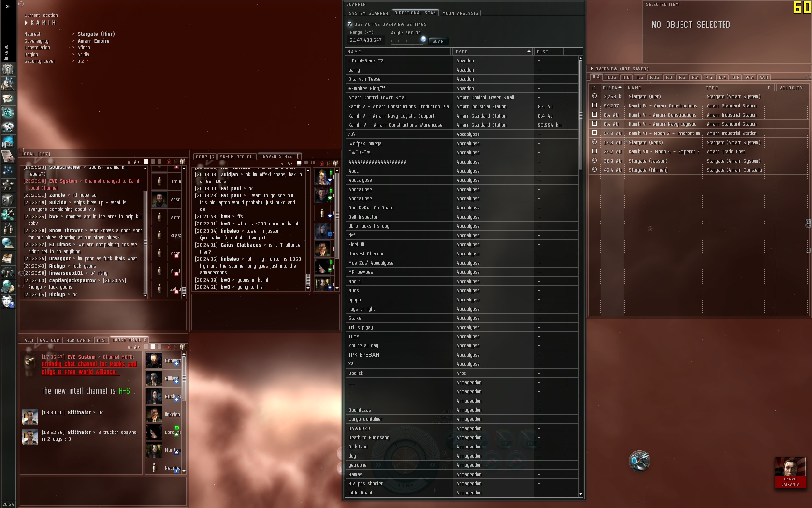This screenshot has height=508, width=812.
Task: Open the Wallet coins icon
Action: (8, 214)
